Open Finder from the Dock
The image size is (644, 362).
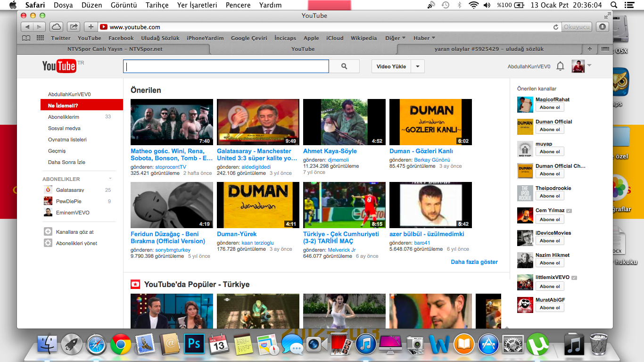[47, 344]
